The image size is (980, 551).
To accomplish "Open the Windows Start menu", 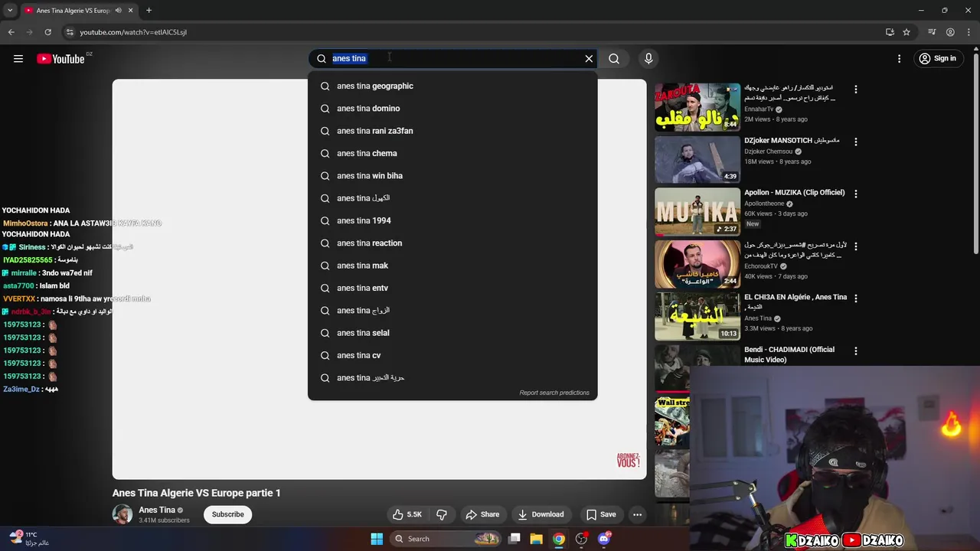I will point(377,539).
